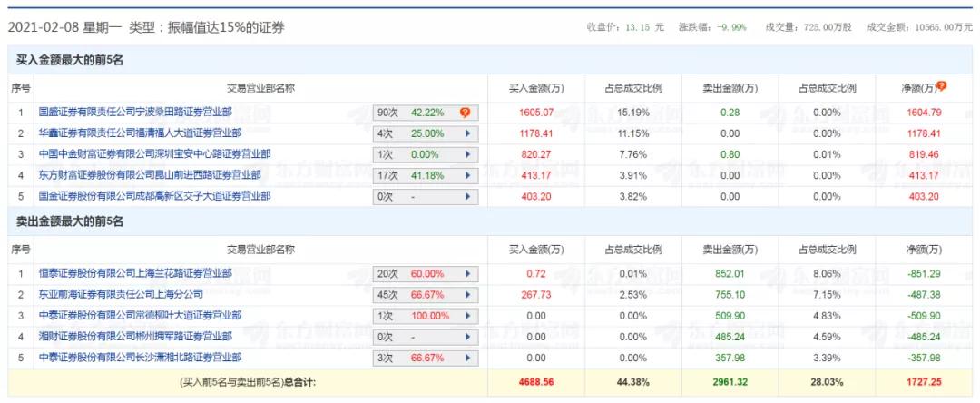Click the arrow icon in 华鑫证券 row
The image size is (980, 403).
(468, 133)
